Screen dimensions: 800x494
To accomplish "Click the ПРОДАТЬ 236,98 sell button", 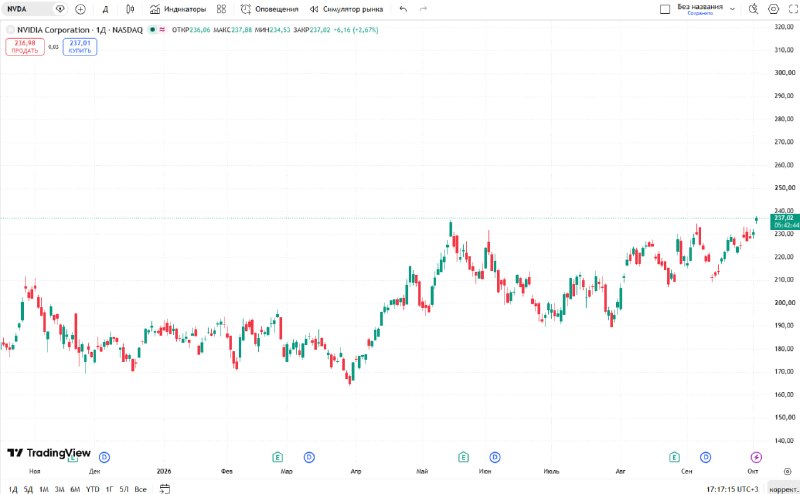I will (x=25, y=47).
